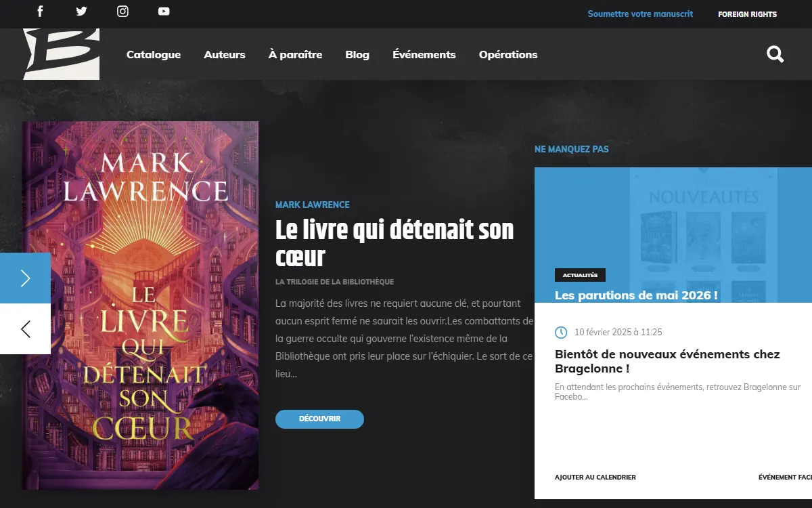
Task: Click the ACTUALITÉS tag label
Action: [x=580, y=275]
